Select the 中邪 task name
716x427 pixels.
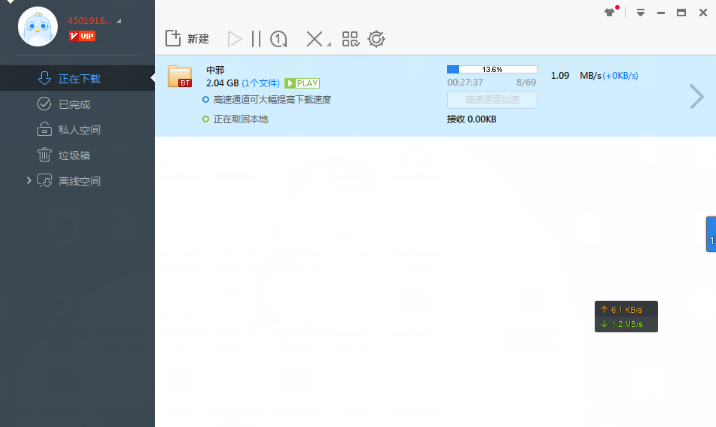[x=215, y=70]
